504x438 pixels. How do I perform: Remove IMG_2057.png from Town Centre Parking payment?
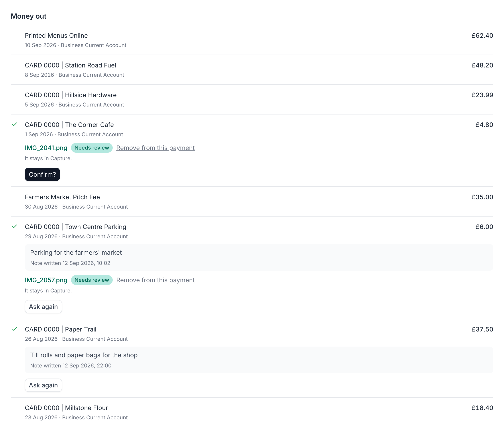click(x=155, y=280)
